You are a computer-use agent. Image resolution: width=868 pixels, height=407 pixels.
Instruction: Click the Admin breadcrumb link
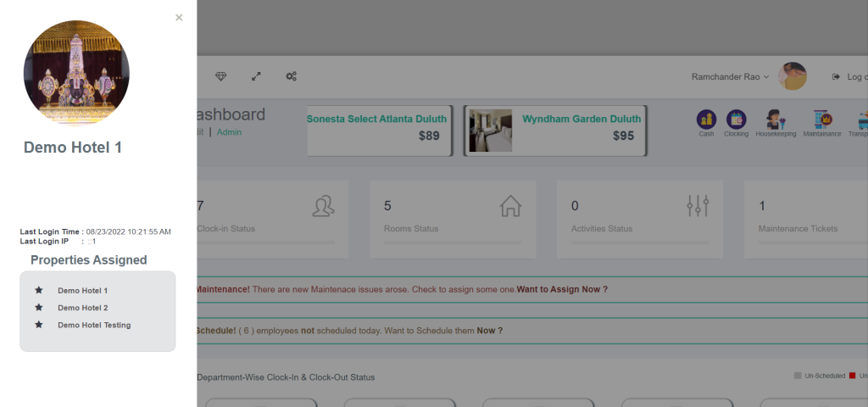[229, 132]
